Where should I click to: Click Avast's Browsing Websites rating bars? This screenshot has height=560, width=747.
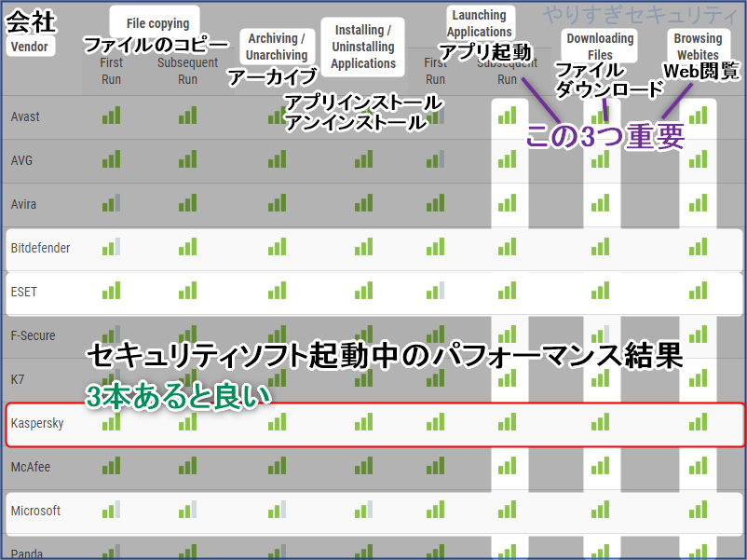pos(698,116)
